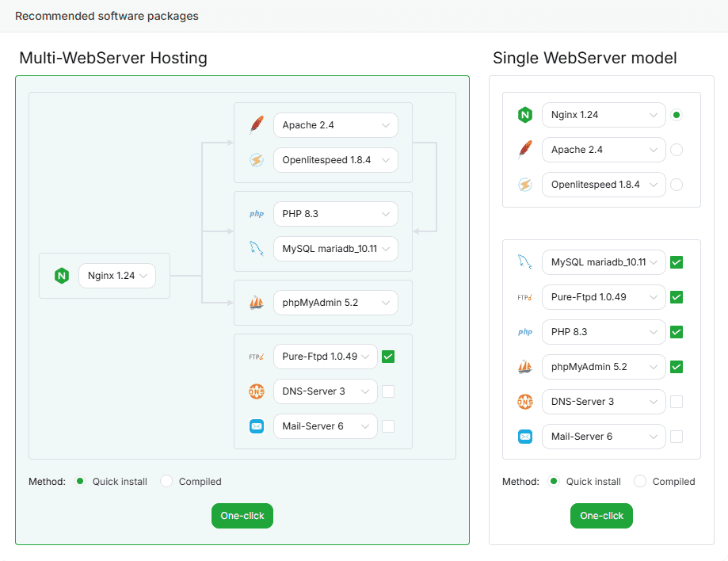Click the Openlitespeed icon in Multi-WebServer panel
The width and height of the screenshot is (728, 561).
(x=256, y=160)
